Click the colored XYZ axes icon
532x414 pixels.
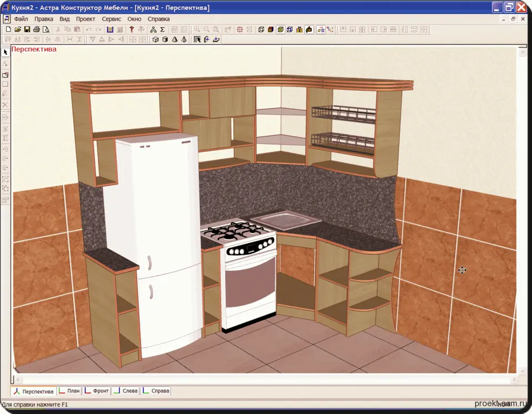coord(330,29)
